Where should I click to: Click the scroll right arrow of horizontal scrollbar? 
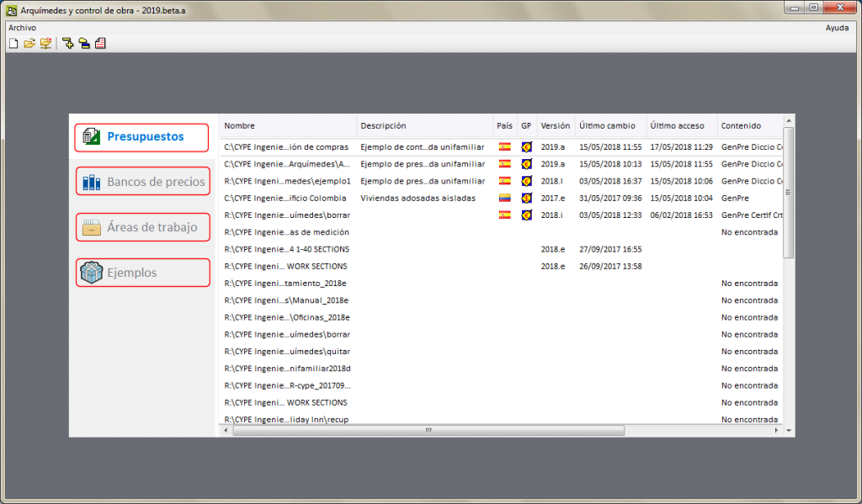coord(776,430)
